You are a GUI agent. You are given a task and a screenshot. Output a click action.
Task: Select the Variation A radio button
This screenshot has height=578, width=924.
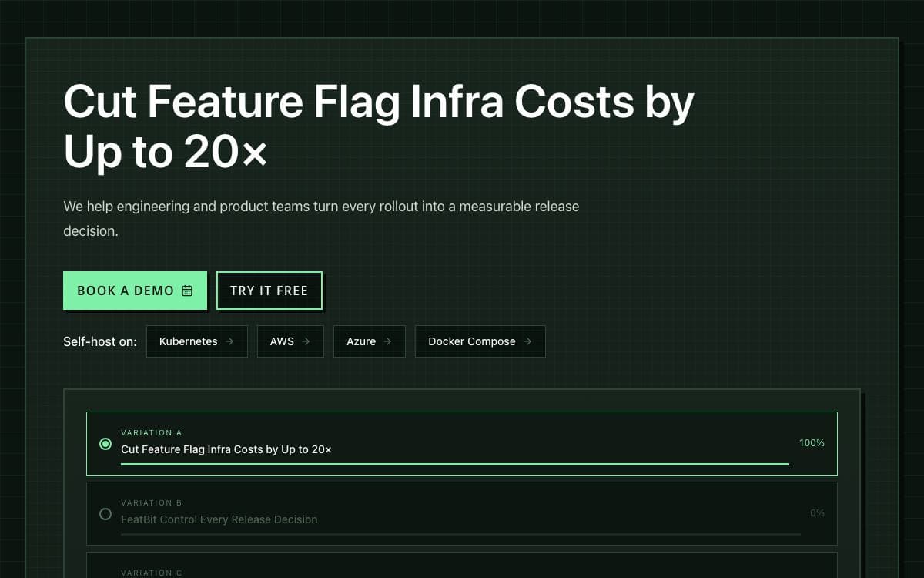point(105,444)
